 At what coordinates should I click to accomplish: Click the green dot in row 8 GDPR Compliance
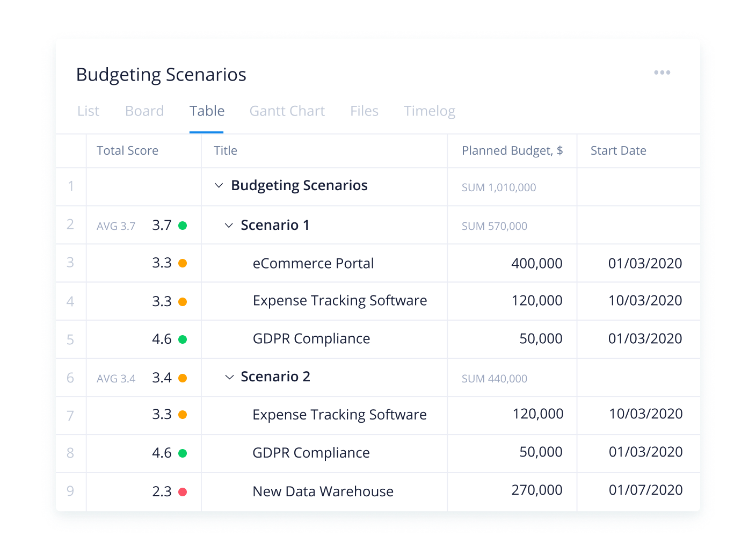pyautogui.click(x=183, y=453)
